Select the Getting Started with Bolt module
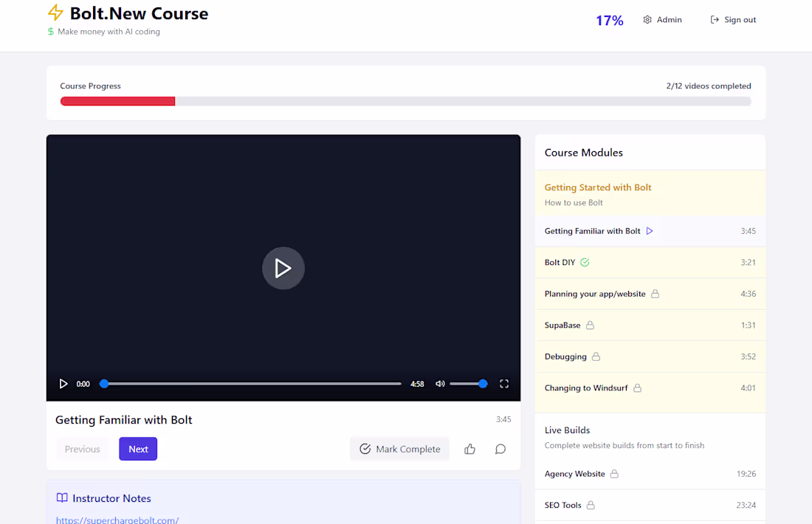 click(x=597, y=187)
